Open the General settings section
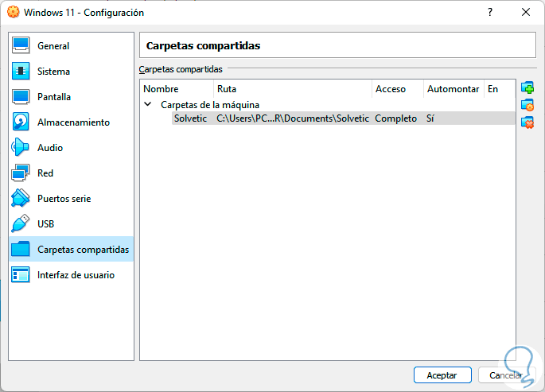The image size is (545, 392). pos(53,46)
